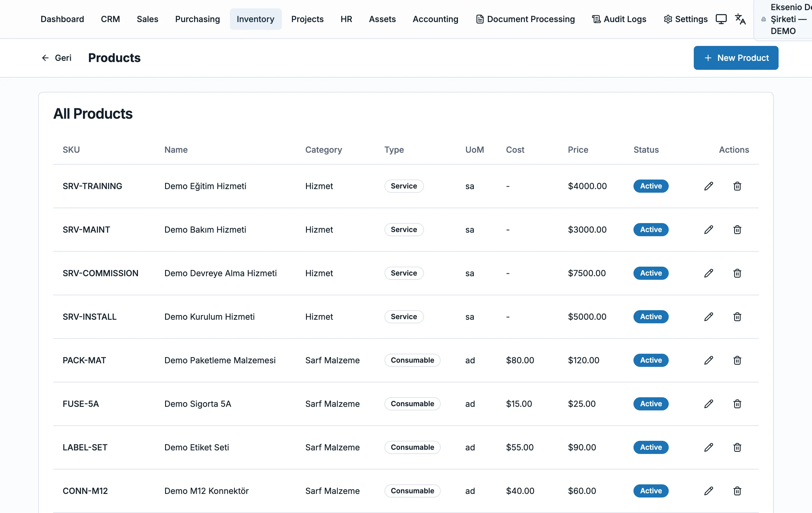Click the Type column header

point(394,149)
